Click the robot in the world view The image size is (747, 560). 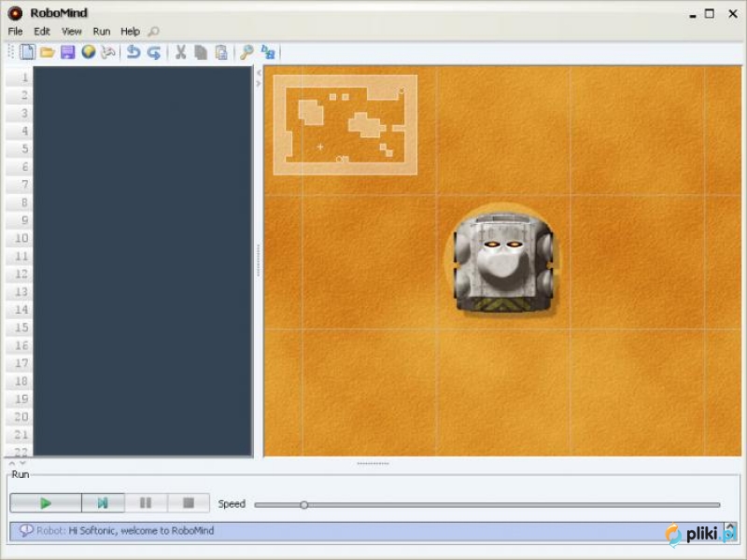pyautogui.click(x=503, y=263)
